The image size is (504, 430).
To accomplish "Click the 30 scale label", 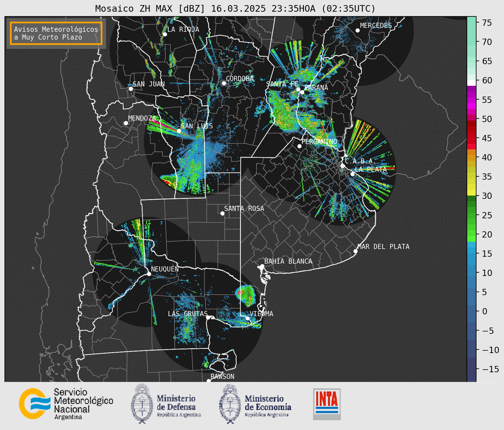I will (x=487, y=196).
